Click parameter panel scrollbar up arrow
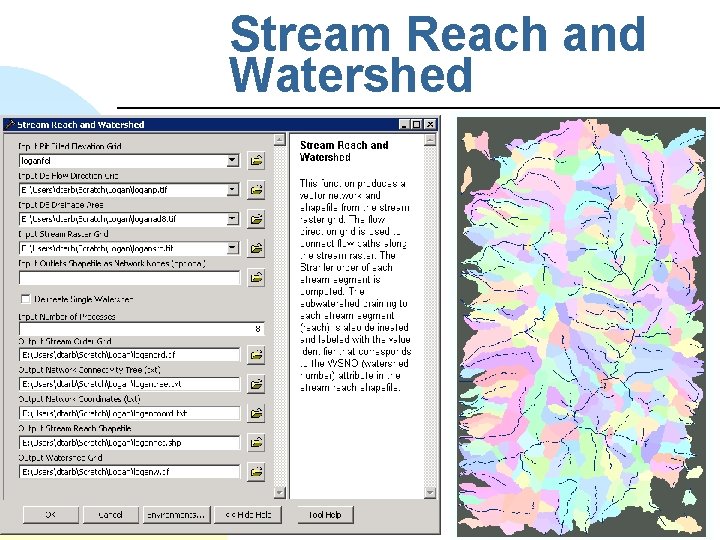Image resolution: width=720 pixels, height=540 pixels. pos(280,140)
